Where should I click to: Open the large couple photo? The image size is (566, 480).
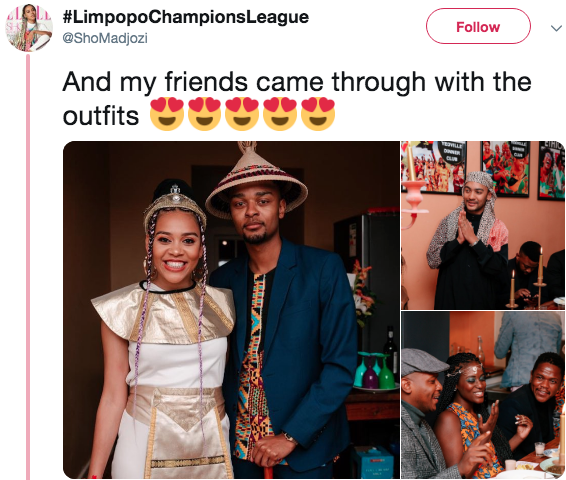(x=231, y=310)
